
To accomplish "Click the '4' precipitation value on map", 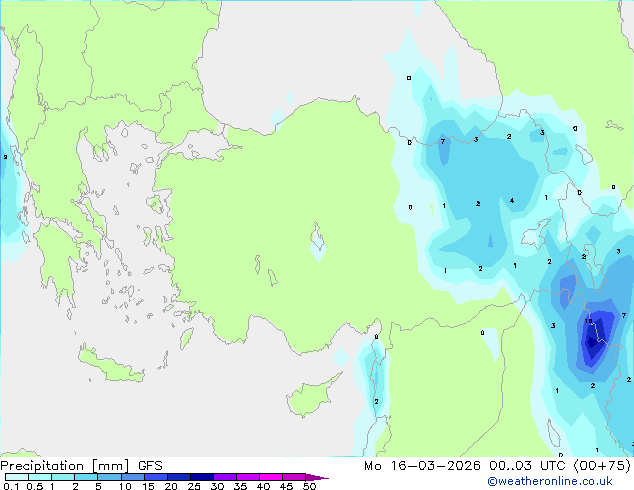I will click(512, 201).
